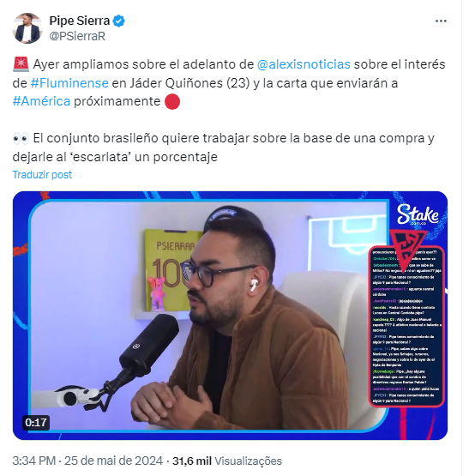
Task: Click the eyes emoji
Action: coord(21,138)
